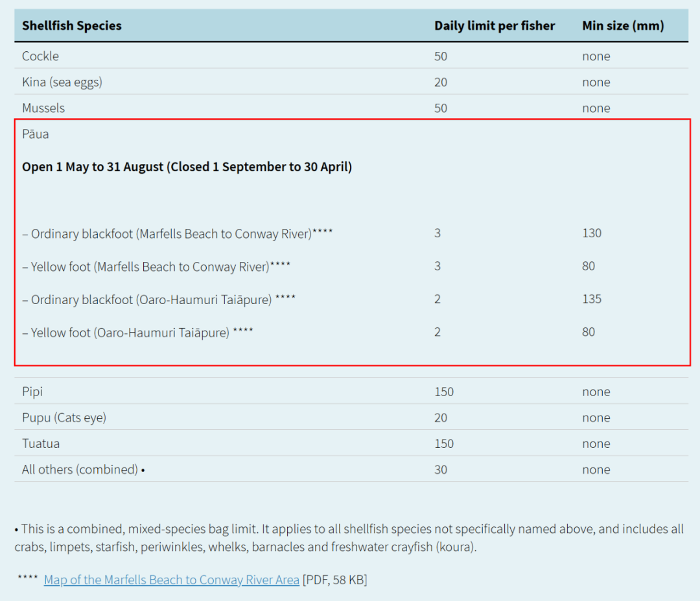
Task: Select 'Ordinary blackfoot (Marfells Beach to Conway River)' entry
Action: 177,233
